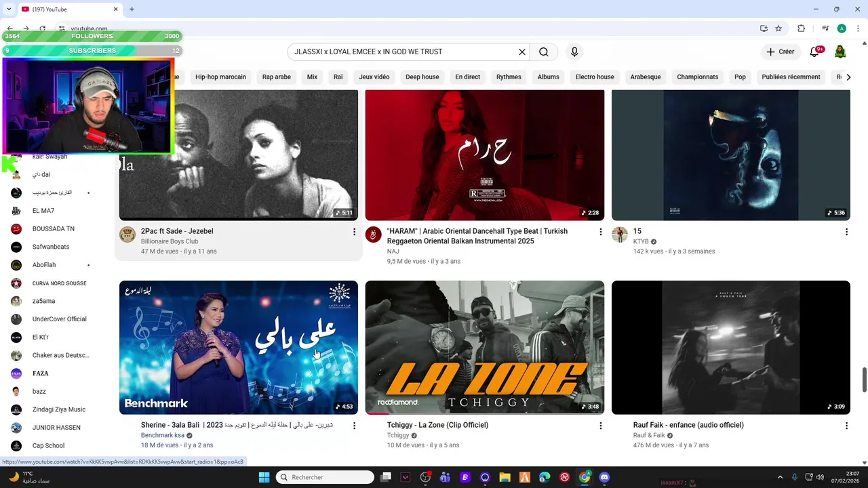Open the Créer button

click(781, 52)
